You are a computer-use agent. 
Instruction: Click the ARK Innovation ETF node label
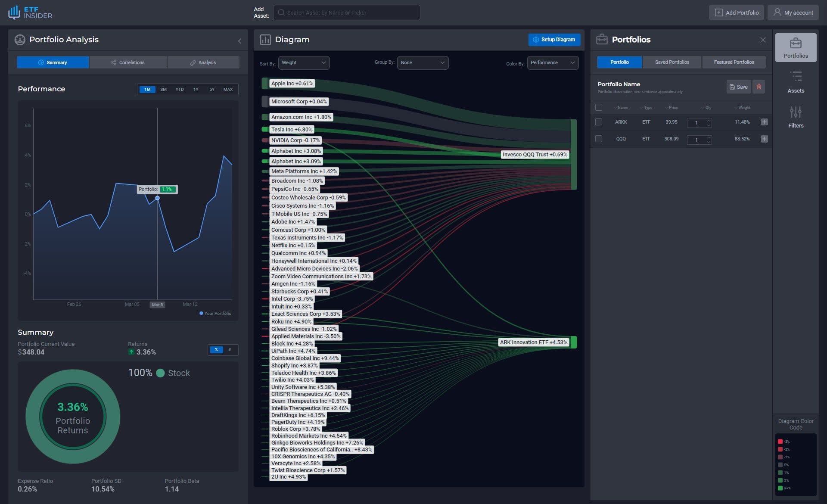(533, 342)
